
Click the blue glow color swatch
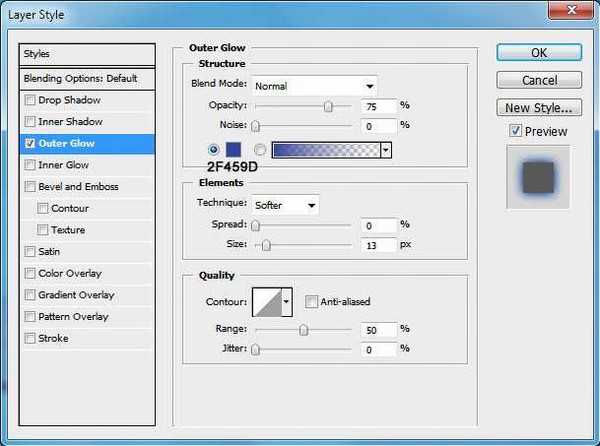tap(233, 150)
